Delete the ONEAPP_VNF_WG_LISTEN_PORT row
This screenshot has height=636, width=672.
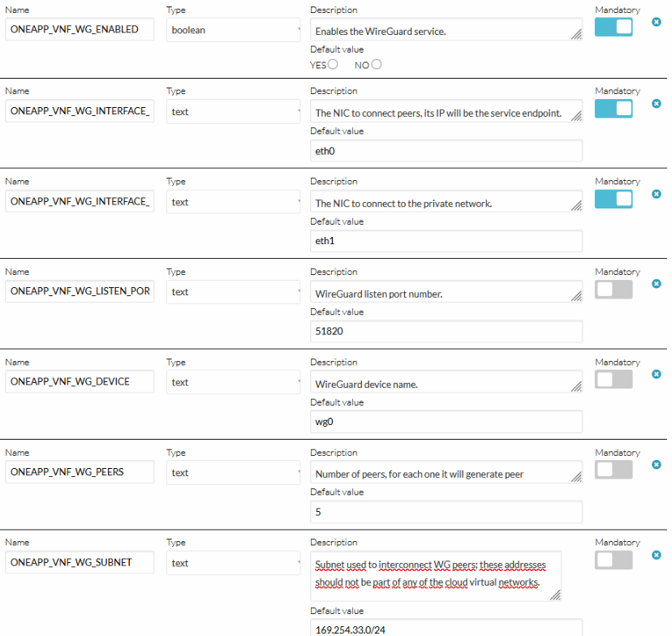pos(657,284)
